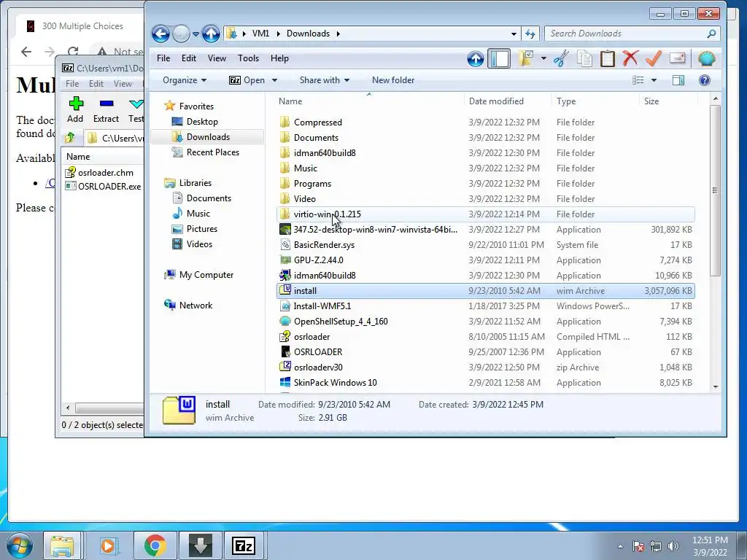
Task: Select the virtio-win-0.1.215 folder
Action: click(x=485, y=214)
